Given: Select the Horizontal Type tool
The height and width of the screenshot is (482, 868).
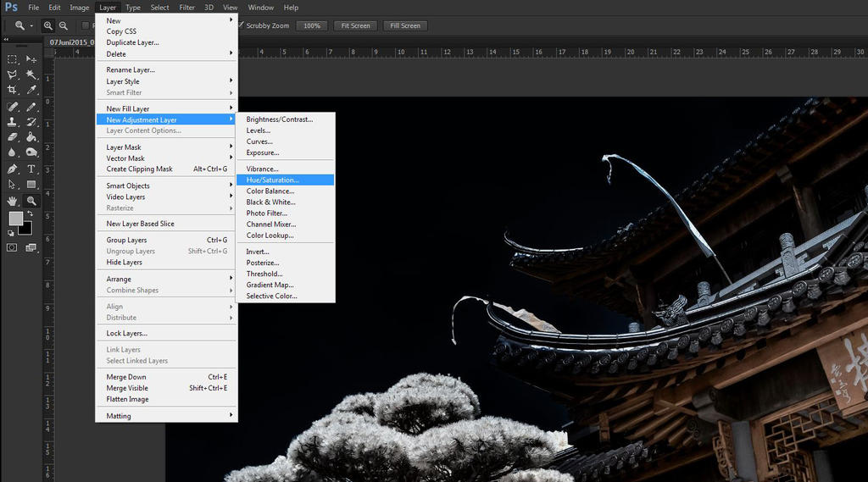Looking at the screenshot, I should (x=31, y=169).
